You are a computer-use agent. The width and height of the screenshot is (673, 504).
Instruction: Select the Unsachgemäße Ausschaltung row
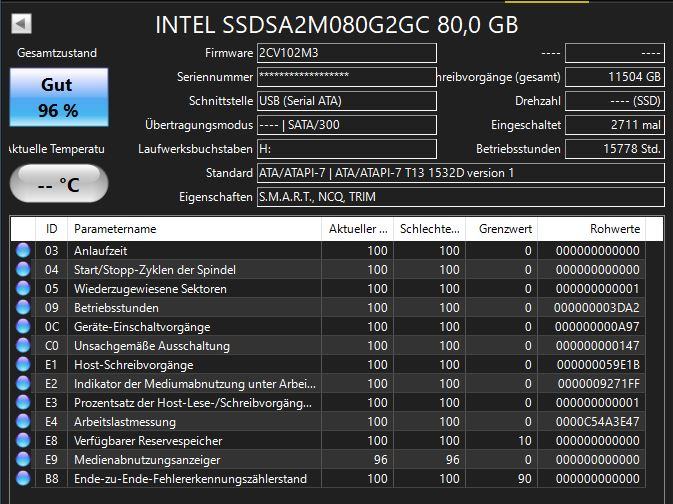click(328, 345)
